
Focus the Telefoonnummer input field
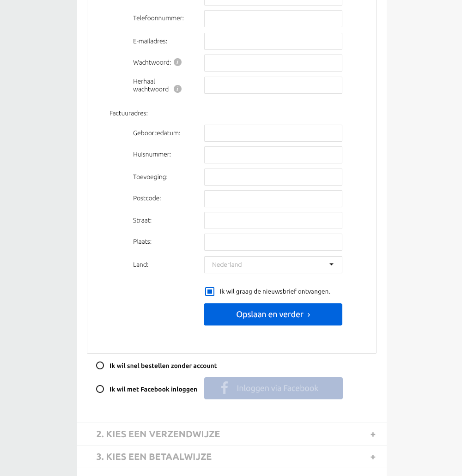pos(273,19)
